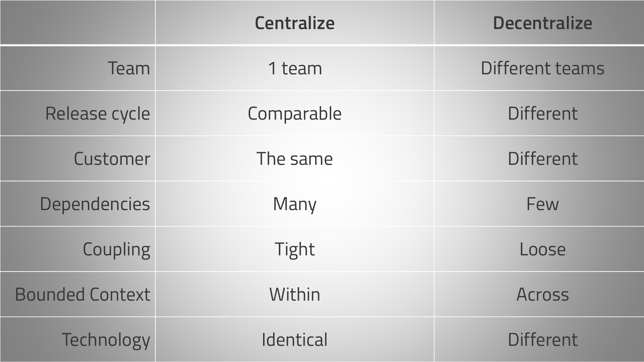This screenshot has height=362, width=644.
Task: Select the Dependencies row label
Action: [x=95, y=204]
